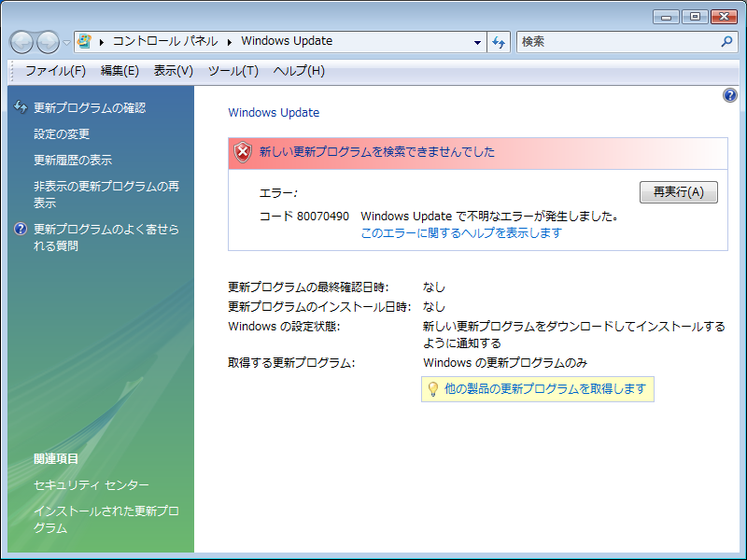
Task: Maximize the Windows Update window
Action: point(695,17)
